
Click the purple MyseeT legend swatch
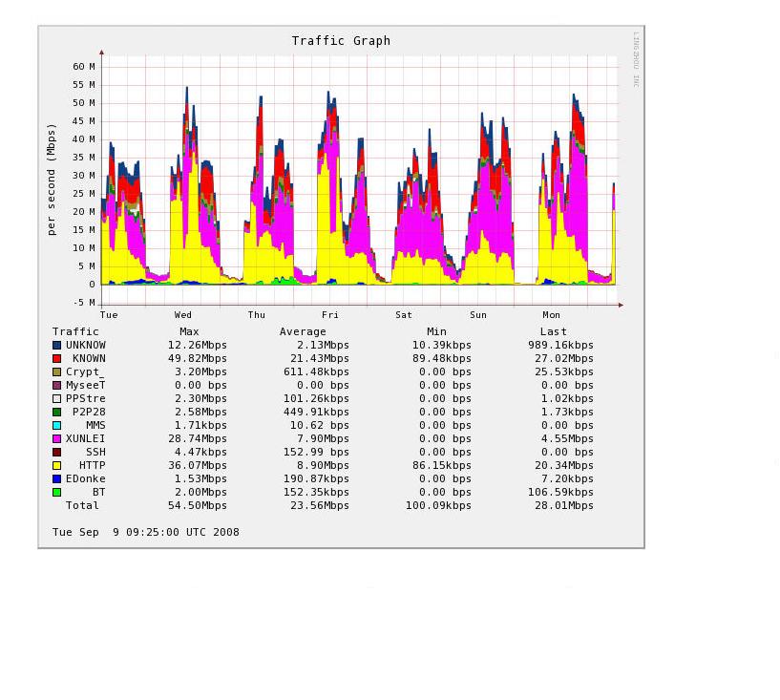[57, 386]
